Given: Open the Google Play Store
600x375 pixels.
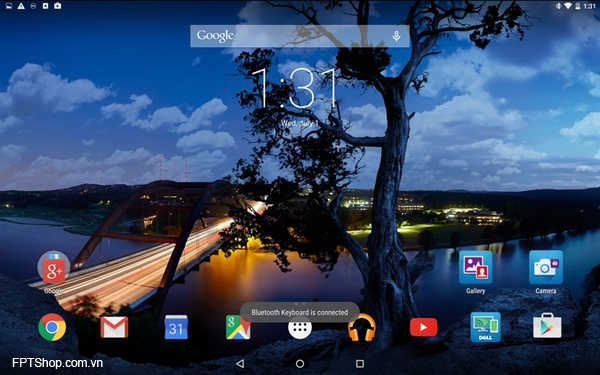Looking at the screenshot, I should (547, 326).
